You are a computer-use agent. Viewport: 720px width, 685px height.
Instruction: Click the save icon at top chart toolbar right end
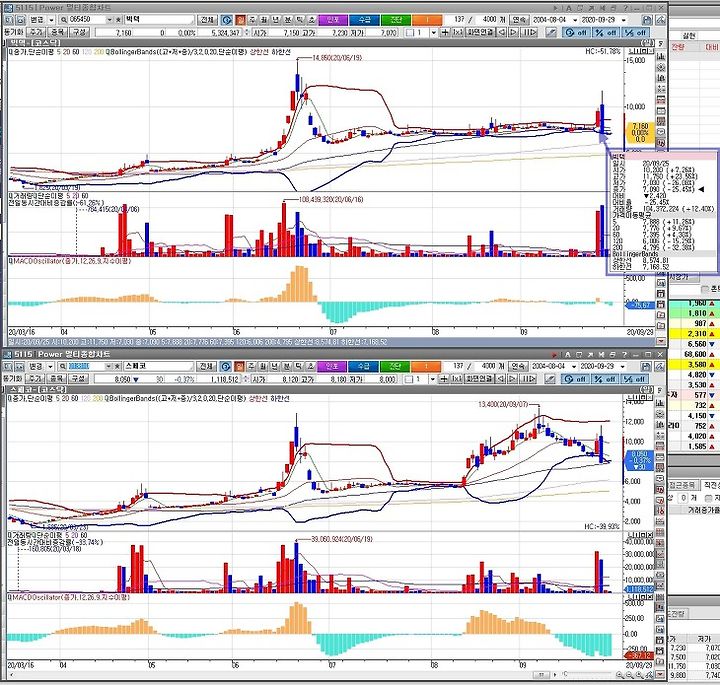(647, 20)
